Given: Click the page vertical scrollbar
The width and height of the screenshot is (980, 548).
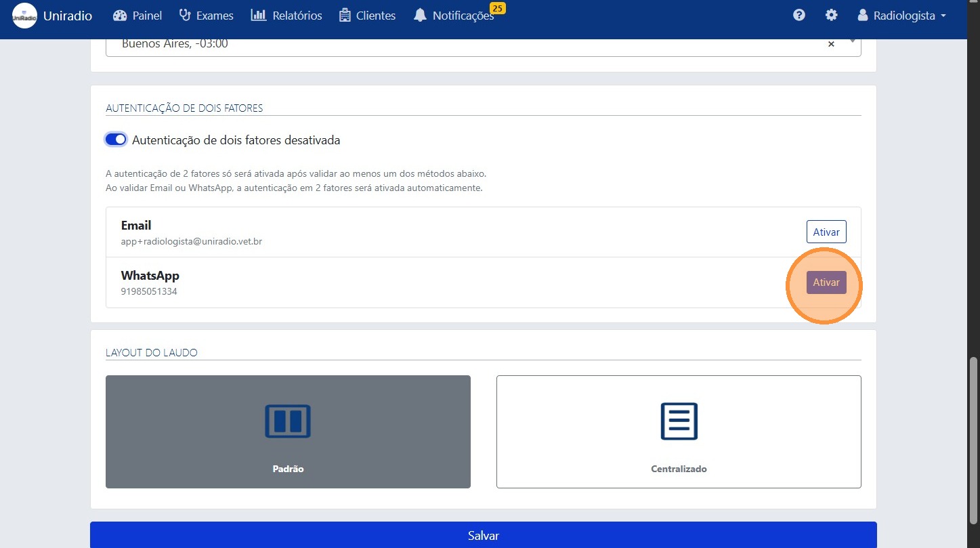Looking at the screenshot, I should [974, 440].
